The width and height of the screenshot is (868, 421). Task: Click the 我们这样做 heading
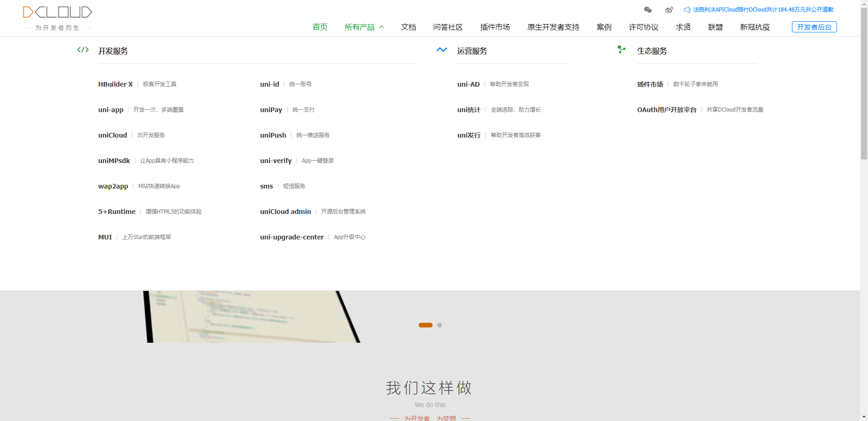point(429,388)
